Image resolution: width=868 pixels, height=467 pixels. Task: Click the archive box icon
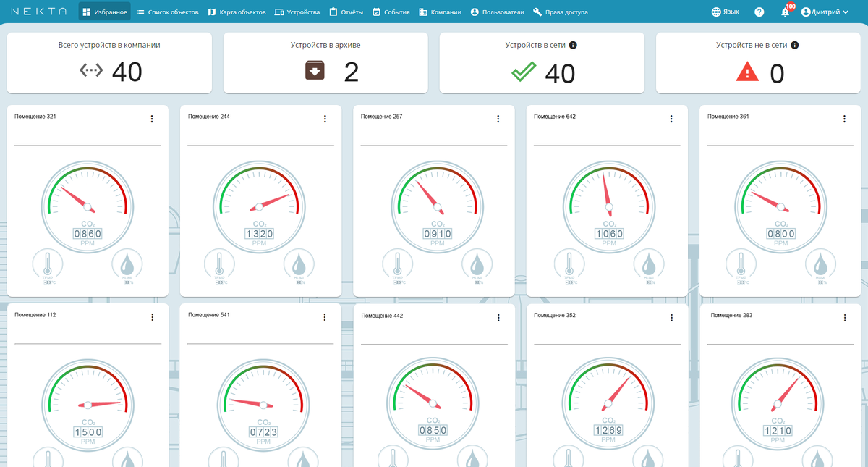point(315,70)
